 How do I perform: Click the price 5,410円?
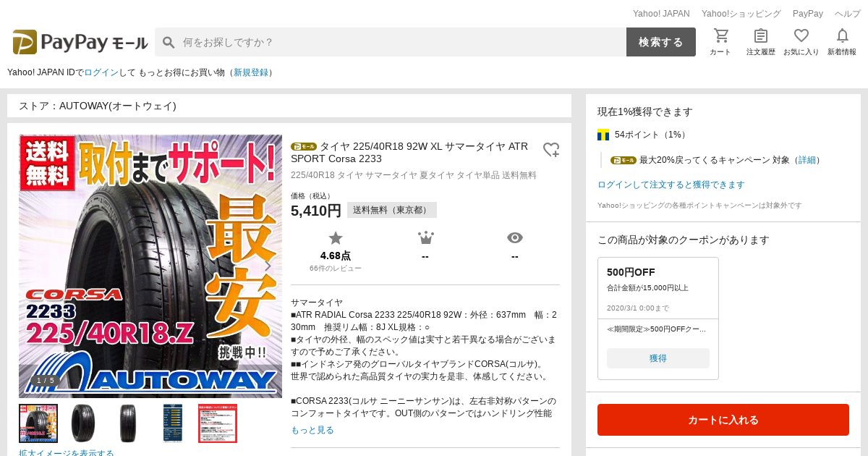point(316,211)
